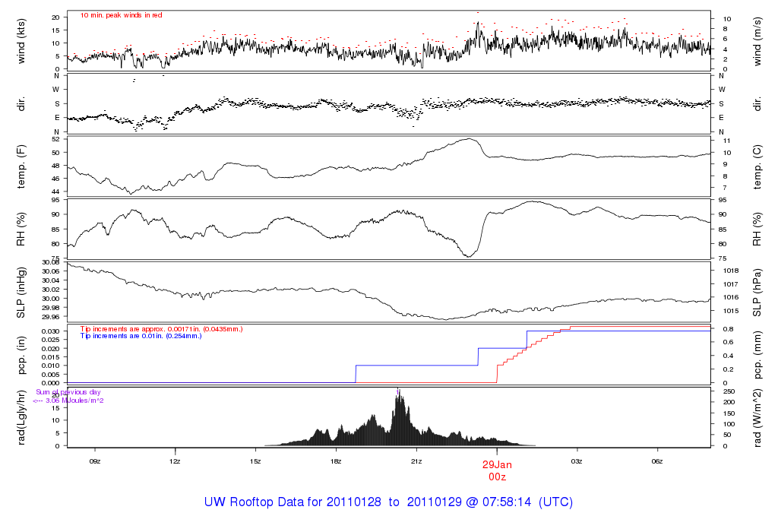Click 'Sum of previous day' purple note
This screenshot has height=532, width=778.
[68, 392]
